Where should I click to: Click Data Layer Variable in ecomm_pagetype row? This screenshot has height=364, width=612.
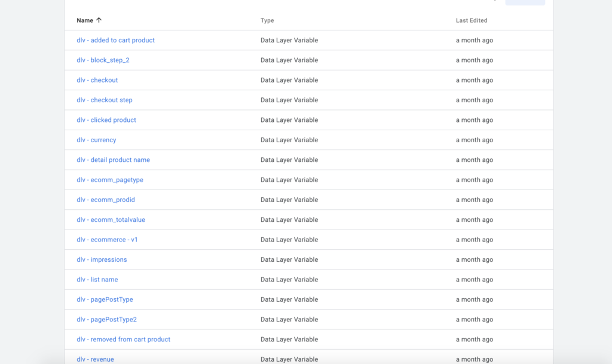(289, 180)
